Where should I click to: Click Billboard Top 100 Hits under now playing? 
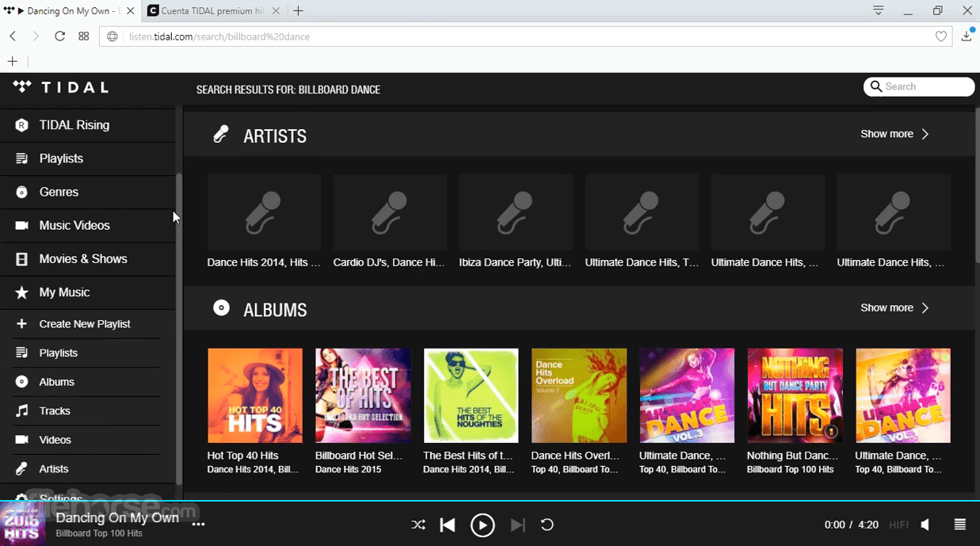pyautogui.click(x=99, y=533)
